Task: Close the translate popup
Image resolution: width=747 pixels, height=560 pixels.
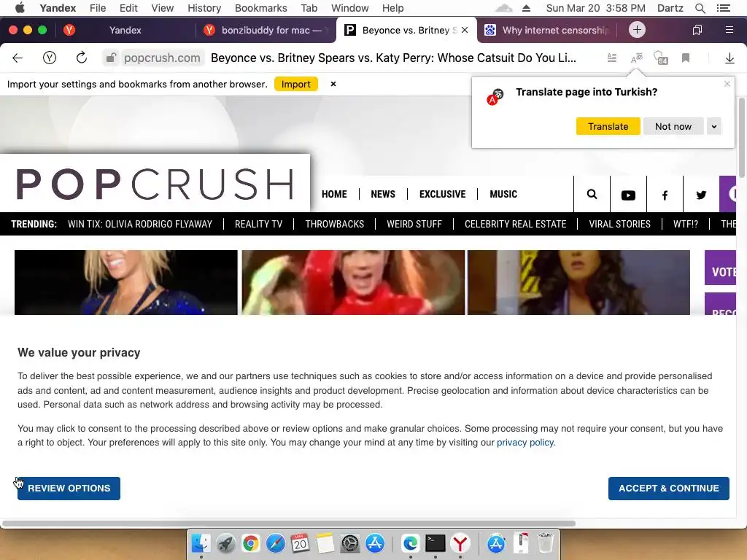Action: pyautogui.click(x=727, y=84)
